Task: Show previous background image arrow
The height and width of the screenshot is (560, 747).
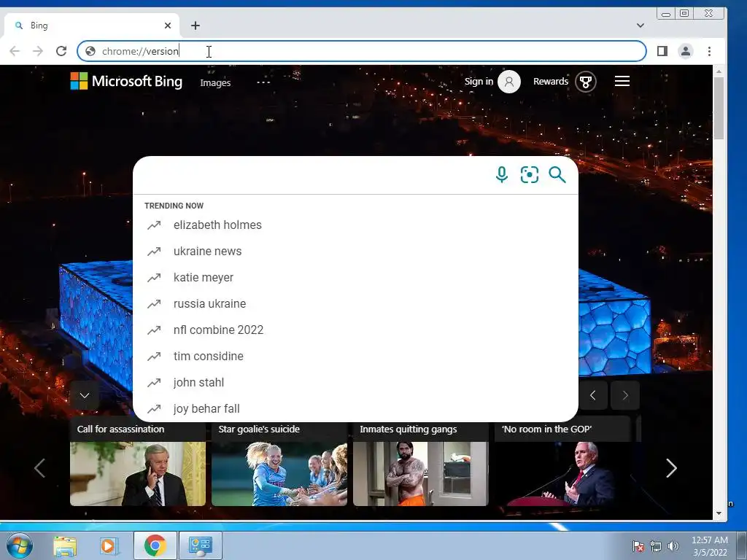Action: point(592,395)
